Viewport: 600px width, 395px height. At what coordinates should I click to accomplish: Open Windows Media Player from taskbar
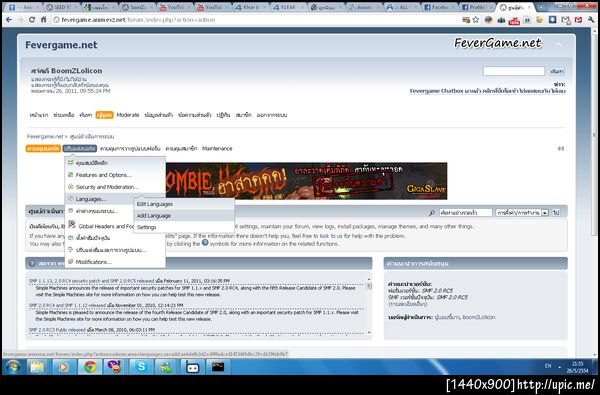[x=63, y=367]
